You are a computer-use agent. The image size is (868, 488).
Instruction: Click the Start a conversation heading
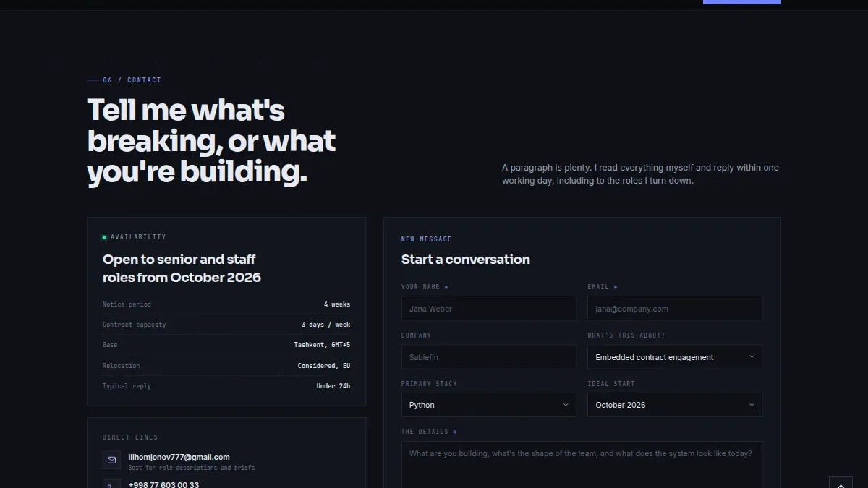466,259
